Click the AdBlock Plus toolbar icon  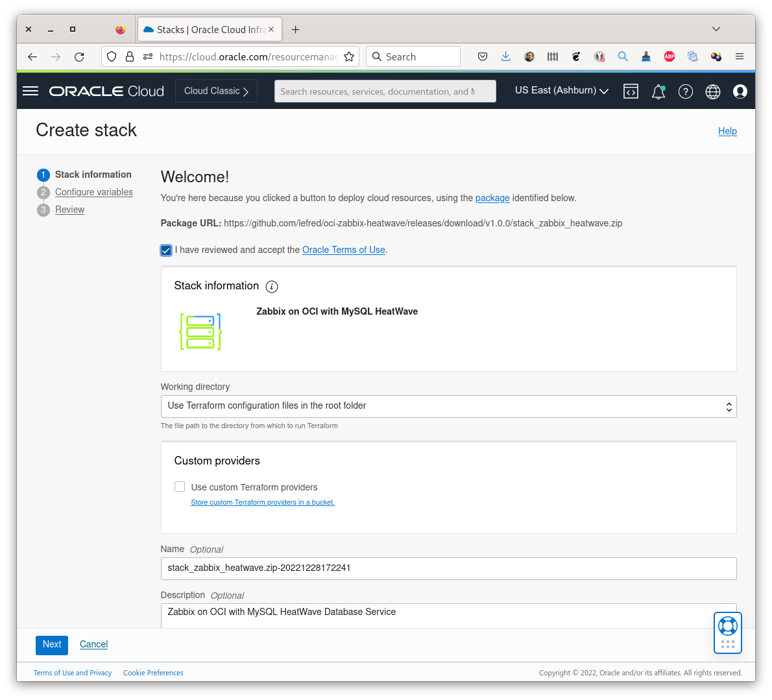(x=669, y=56)
